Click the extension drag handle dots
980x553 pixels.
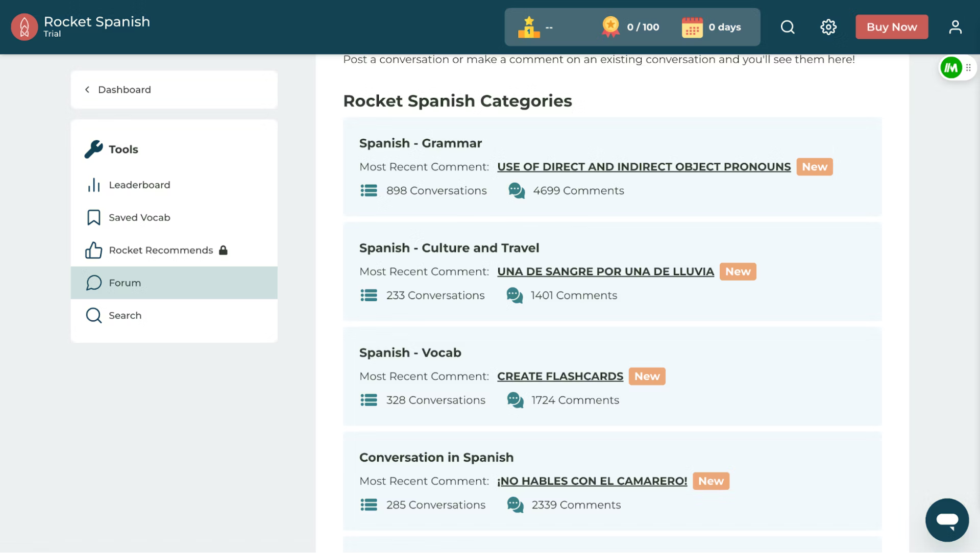coord(968,67)
